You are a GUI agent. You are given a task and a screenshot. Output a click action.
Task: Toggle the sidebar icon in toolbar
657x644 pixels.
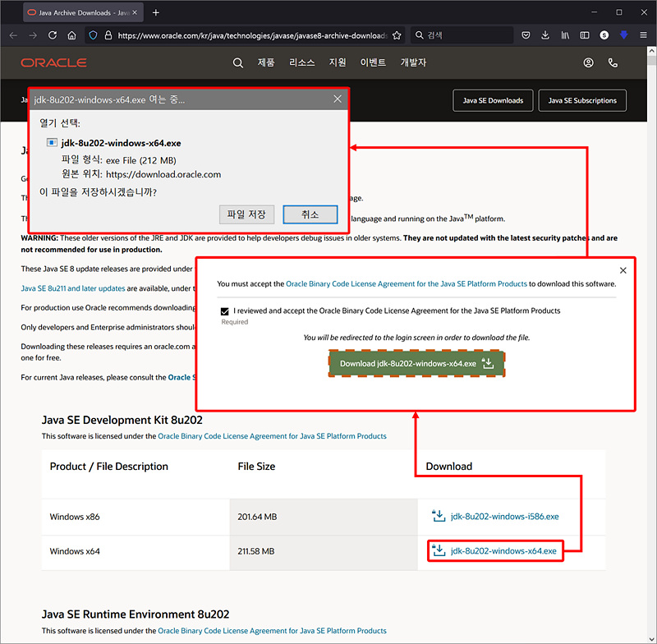pos(585,35)
